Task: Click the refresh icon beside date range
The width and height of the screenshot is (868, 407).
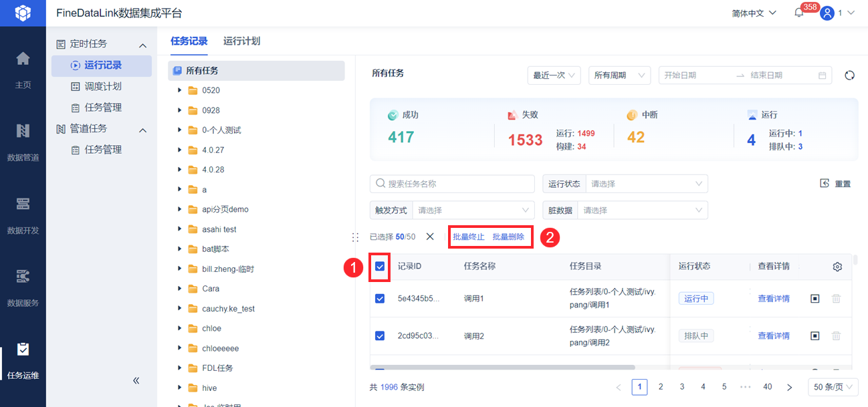Action: [849, 76]
